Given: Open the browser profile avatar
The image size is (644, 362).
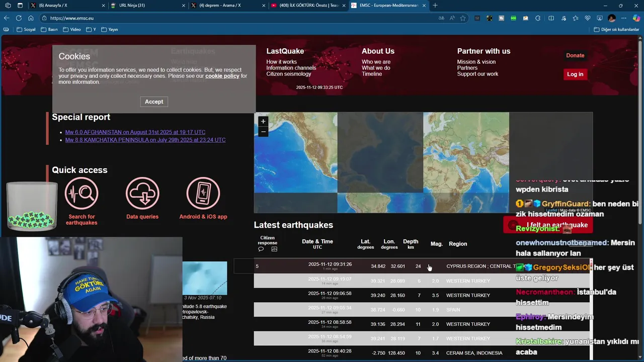Looking at the screenshot, I should coord(612,18).
